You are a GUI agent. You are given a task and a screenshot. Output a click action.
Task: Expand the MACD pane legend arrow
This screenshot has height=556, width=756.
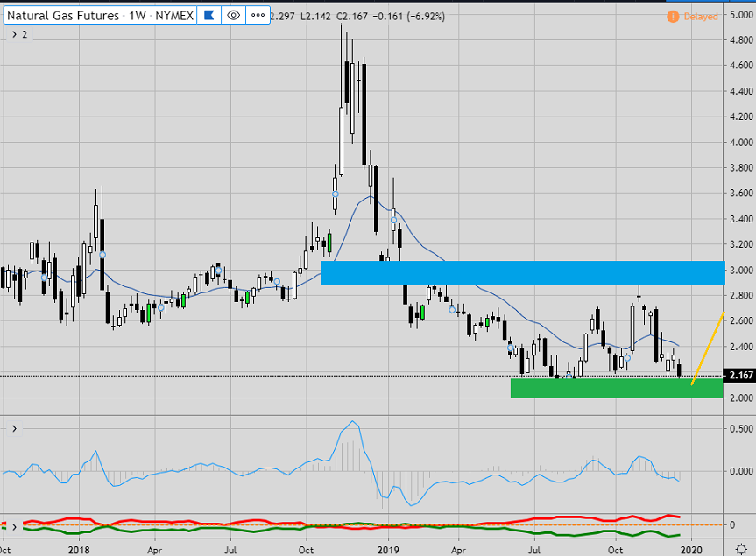point(15,428)
